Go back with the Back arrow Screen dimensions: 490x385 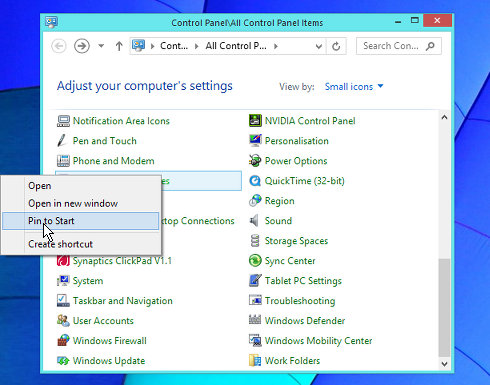point(59,46)
